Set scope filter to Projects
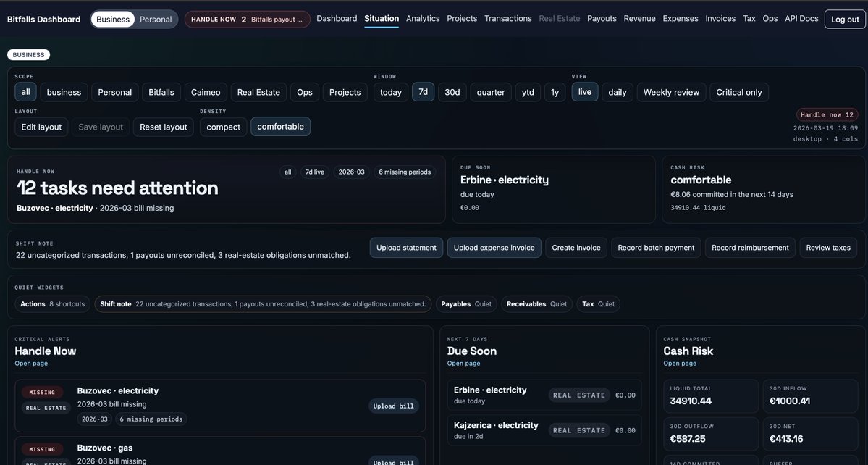Image resolution: width=868 pixels, height=465 pixels. tap(345, 93)
